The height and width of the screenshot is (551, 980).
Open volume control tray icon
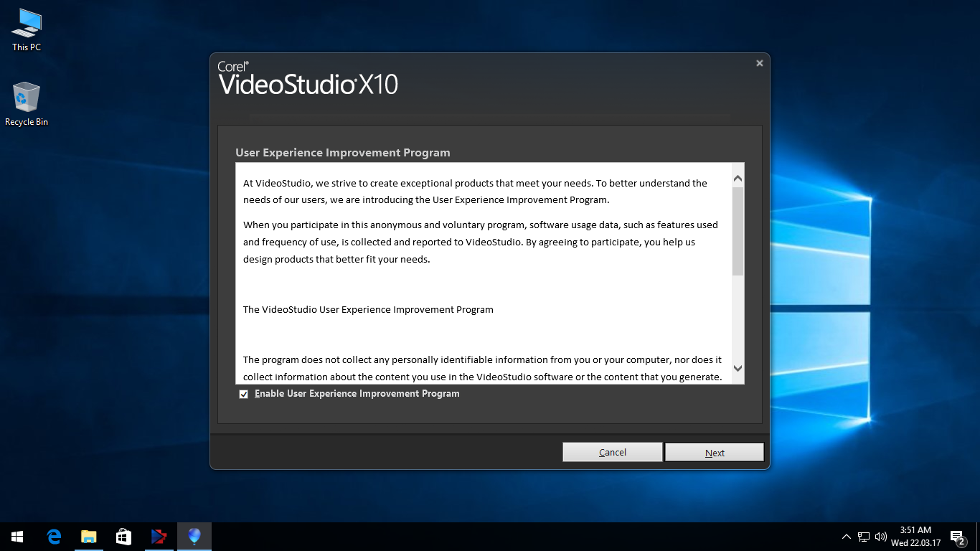click(881, 537)
